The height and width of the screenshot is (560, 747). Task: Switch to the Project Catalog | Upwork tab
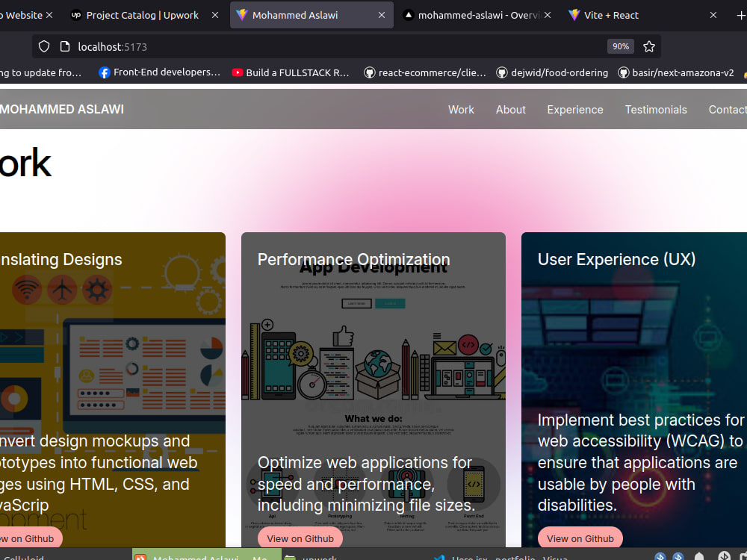(142, 15)
